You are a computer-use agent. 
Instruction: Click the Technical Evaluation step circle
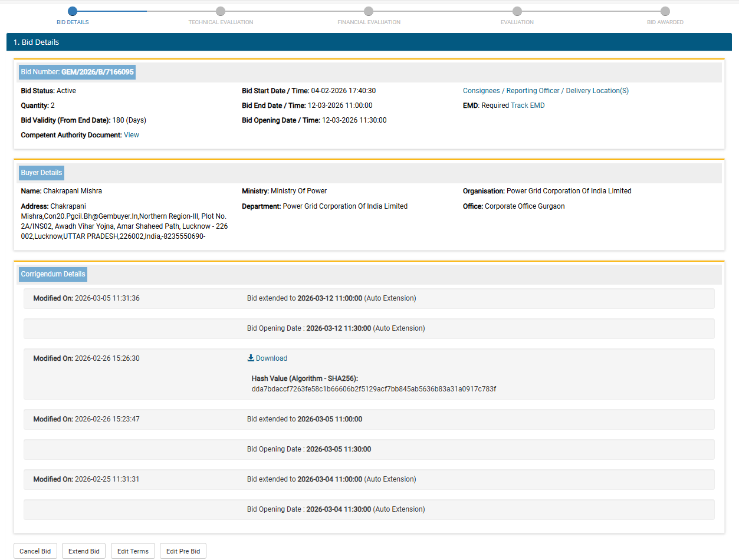(x=221, y=11)
